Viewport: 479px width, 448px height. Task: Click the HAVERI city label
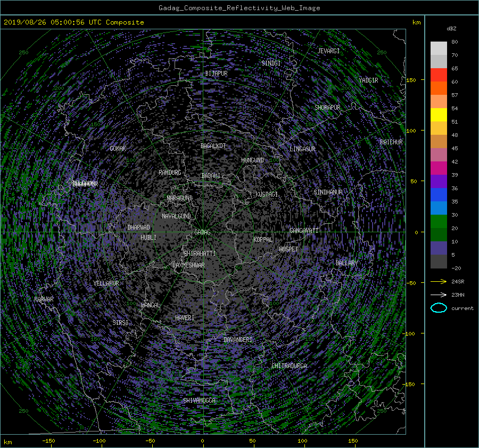point(185,318)
